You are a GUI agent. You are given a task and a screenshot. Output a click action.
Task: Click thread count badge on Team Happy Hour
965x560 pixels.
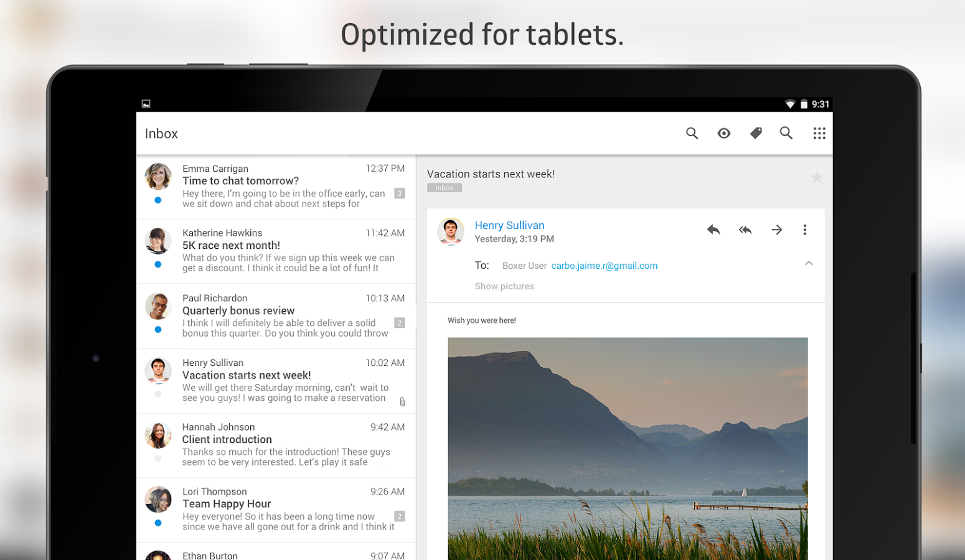coord(400,516)
